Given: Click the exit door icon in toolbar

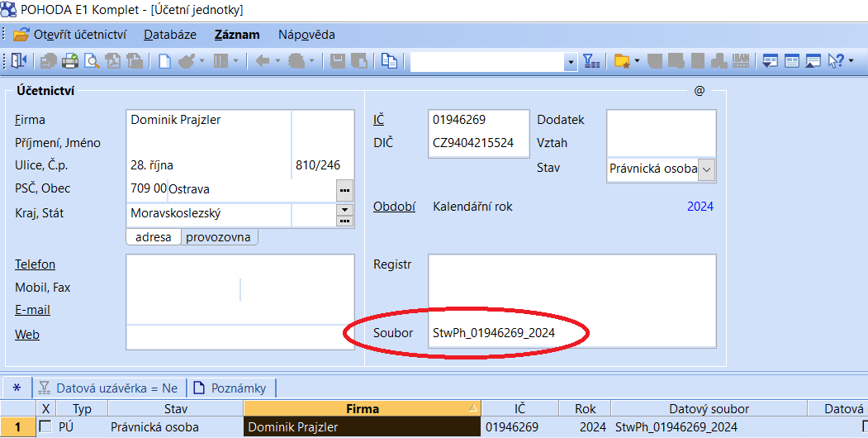Looking at the screenshot, I should pyautogui.click(x=18, y=60).
